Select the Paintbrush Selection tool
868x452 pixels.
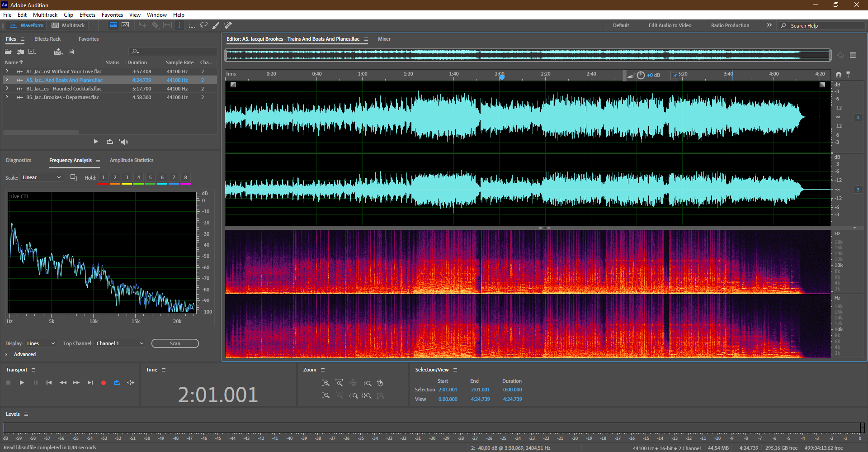click(x=216, y=25)
